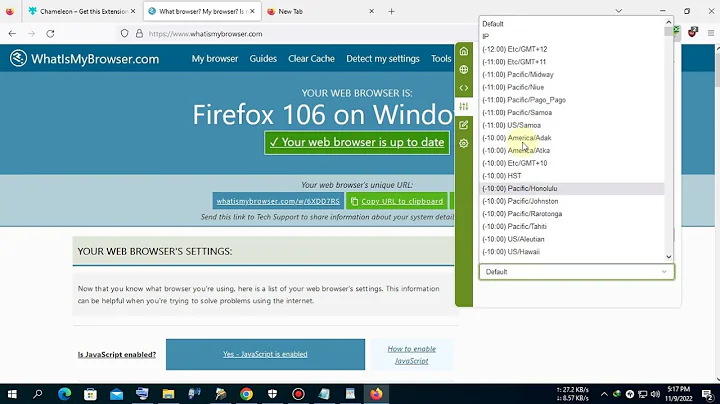This screenshot has width=720, height=404.
Task: Click Firefox icon in taskbar
Action: click(376, 394)
